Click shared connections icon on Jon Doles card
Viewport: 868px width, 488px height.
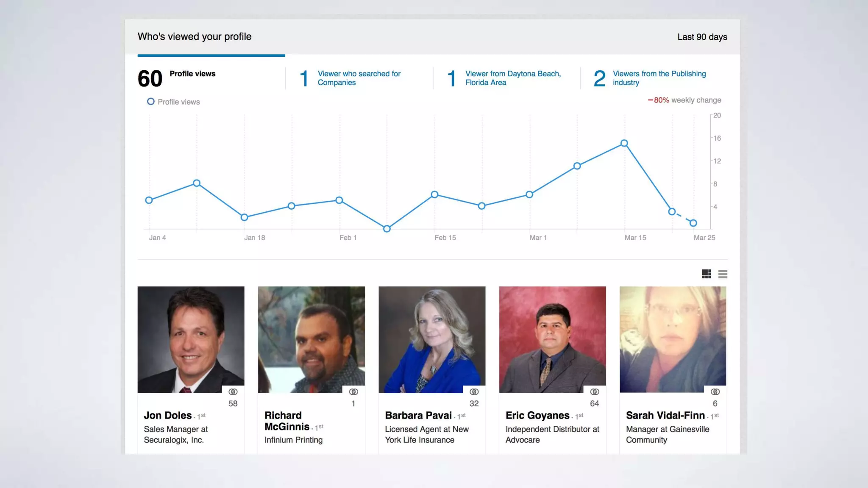(233, 392)
